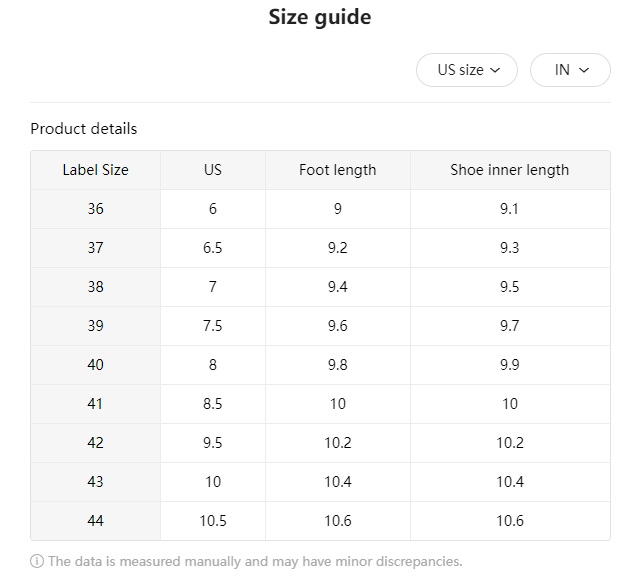Click the Size guide title

point(320,17)
